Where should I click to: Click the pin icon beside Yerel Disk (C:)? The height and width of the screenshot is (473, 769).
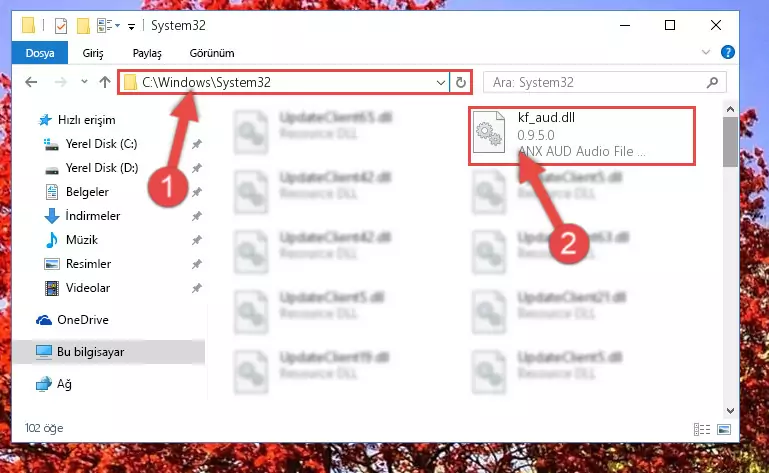click(x=197, y=144)
